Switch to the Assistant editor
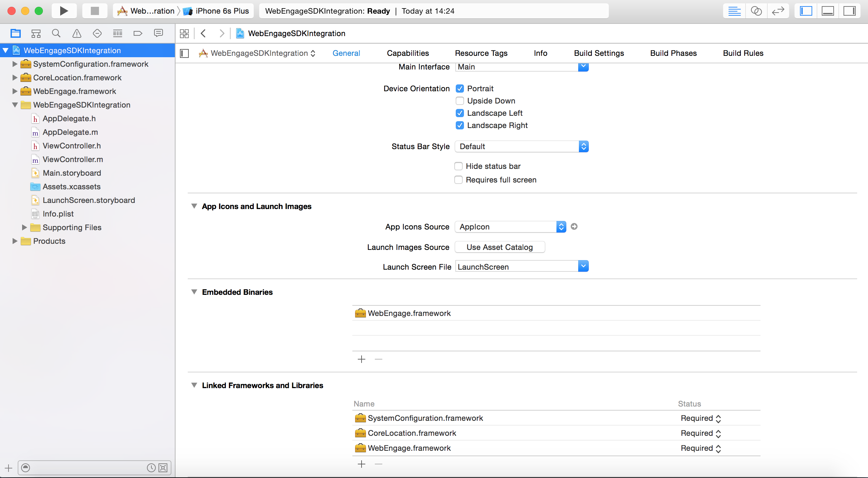Image resolution: width=868 pixels, height=478 pixels. (x=756, y=11)
